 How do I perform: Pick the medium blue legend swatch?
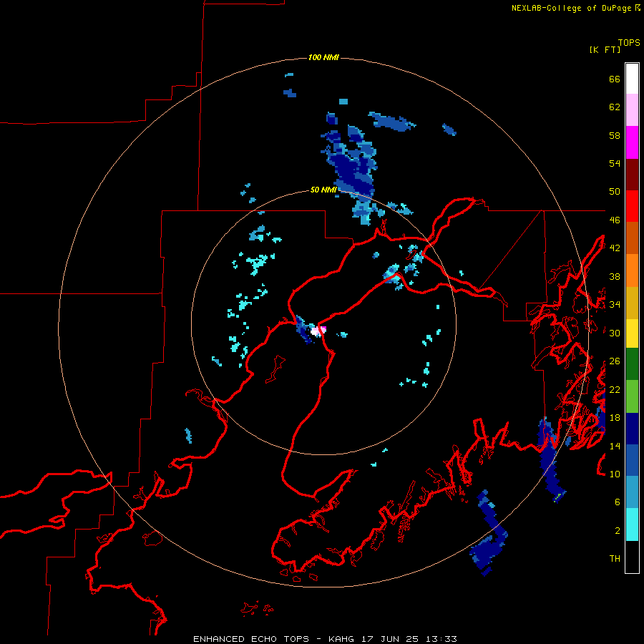pyautogui.click(x=632, y=460)
